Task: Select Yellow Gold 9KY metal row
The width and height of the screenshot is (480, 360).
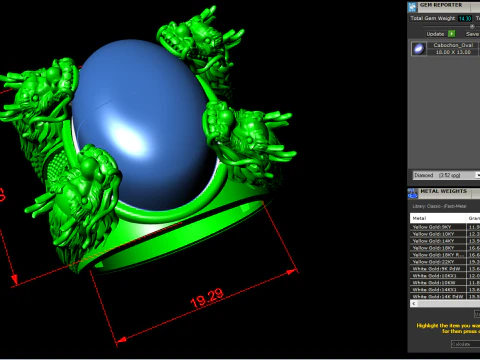Action: pyautogui.click(x=445, y=227)
